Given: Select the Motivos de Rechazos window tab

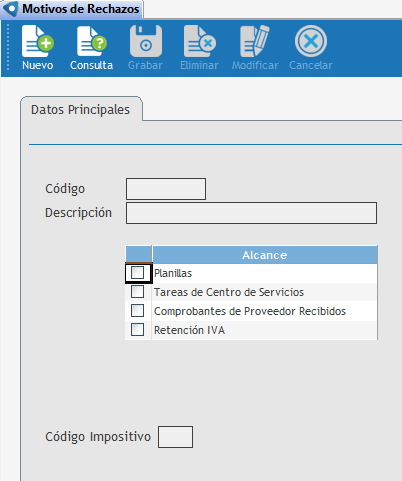Looking at the screenshot, I should point(72,9).
